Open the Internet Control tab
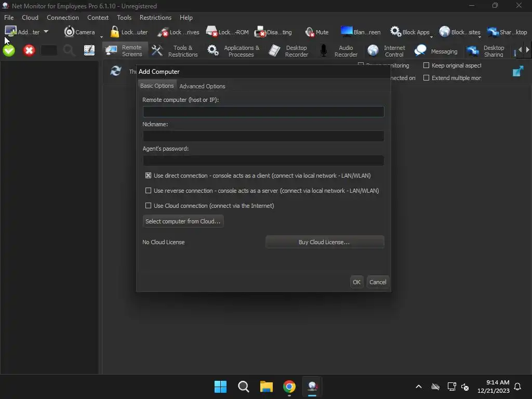The image size is (532, 399). point(387,50)
